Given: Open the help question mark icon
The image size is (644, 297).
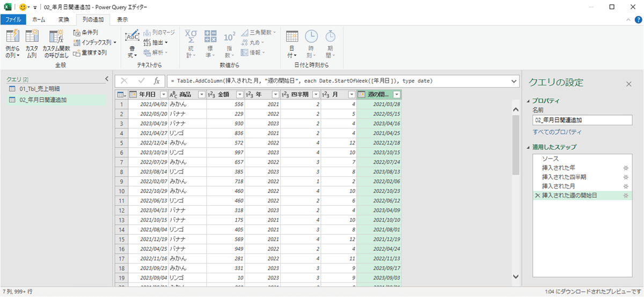Looking at the screenshot, I should tap(639, 20).
